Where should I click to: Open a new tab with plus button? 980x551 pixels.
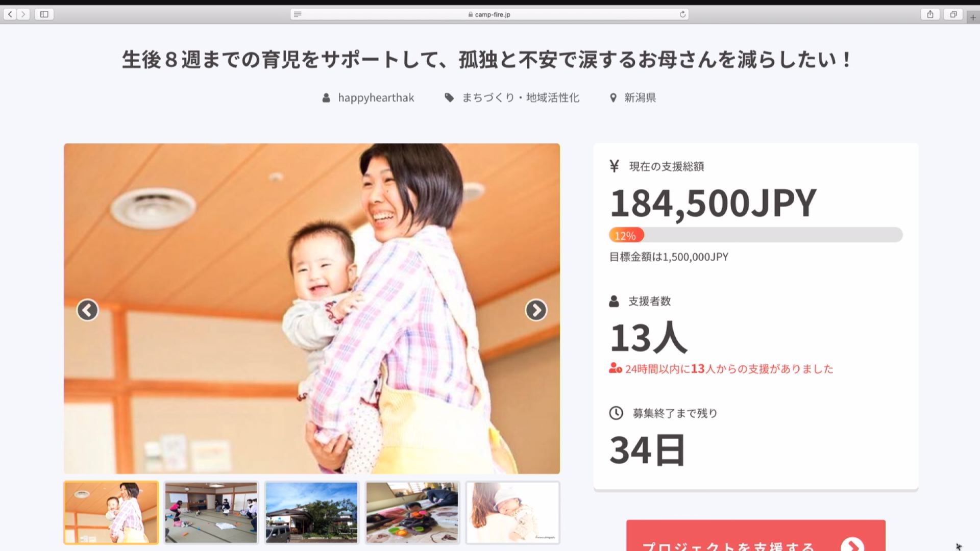pyautogui.click(x=973, y=17)
